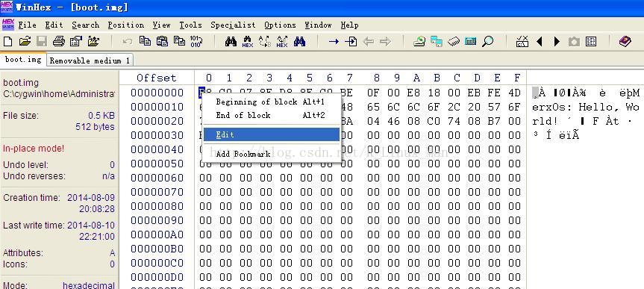Click the Open RAM memory-chip icon
The width and height of the screenshot is (644, 289).
pyautogui.click(x=454, y=42)
